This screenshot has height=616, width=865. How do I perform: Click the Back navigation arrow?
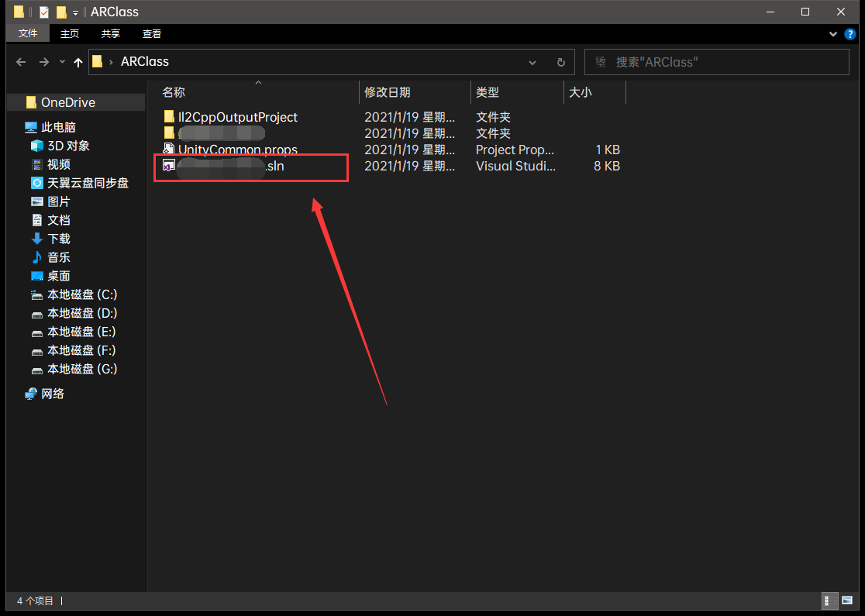tap(20, 62)
